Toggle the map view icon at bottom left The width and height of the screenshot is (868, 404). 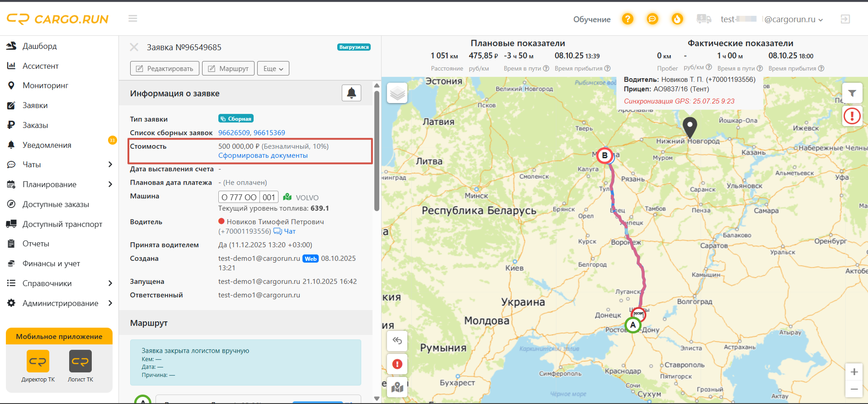397,387
